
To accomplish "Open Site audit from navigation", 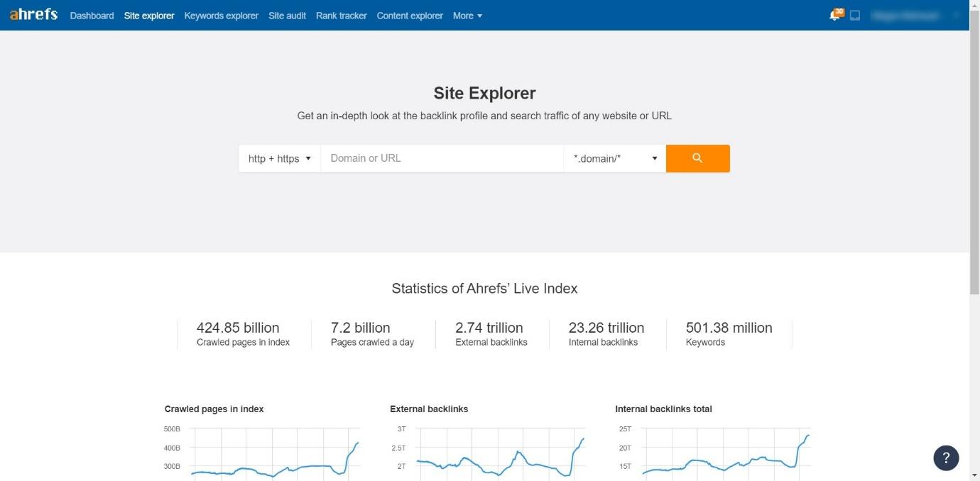I will (287, 16).
